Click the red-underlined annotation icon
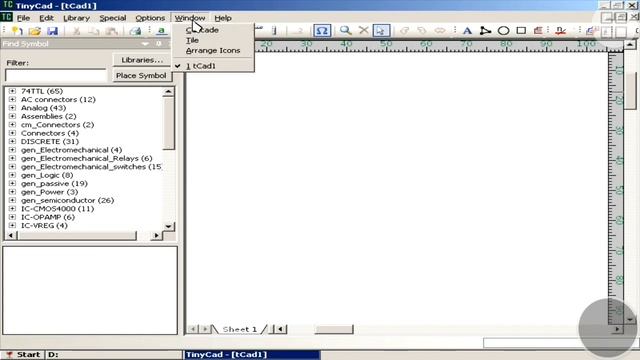This screenshot has width=640, height=360. coord(560,31)
